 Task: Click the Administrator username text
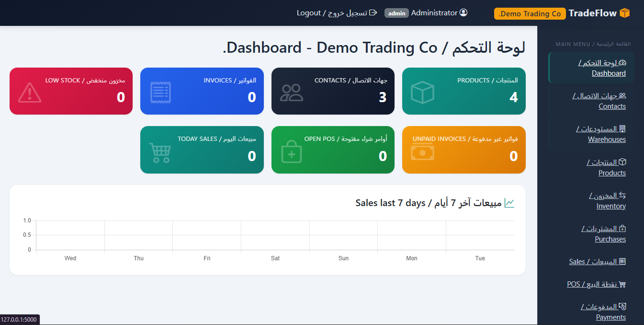pos(434,13)
